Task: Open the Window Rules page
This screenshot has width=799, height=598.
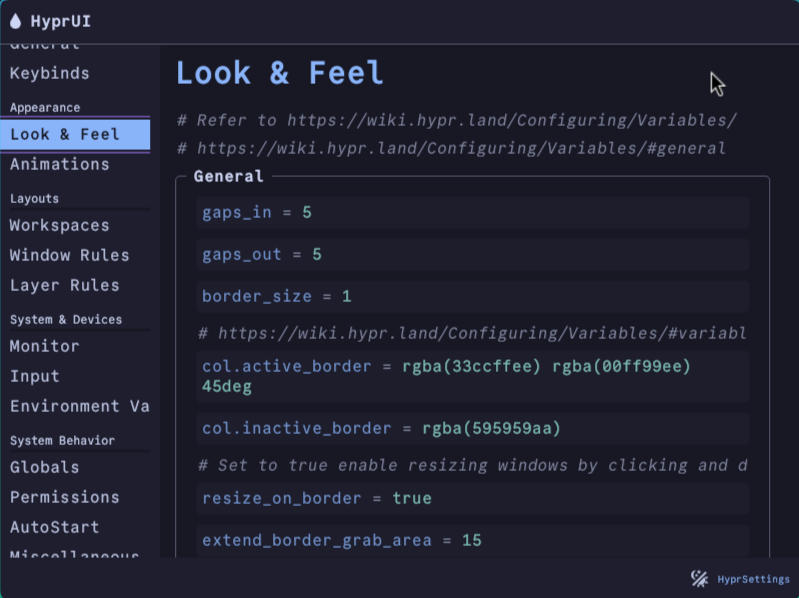Action: point(69,255)
